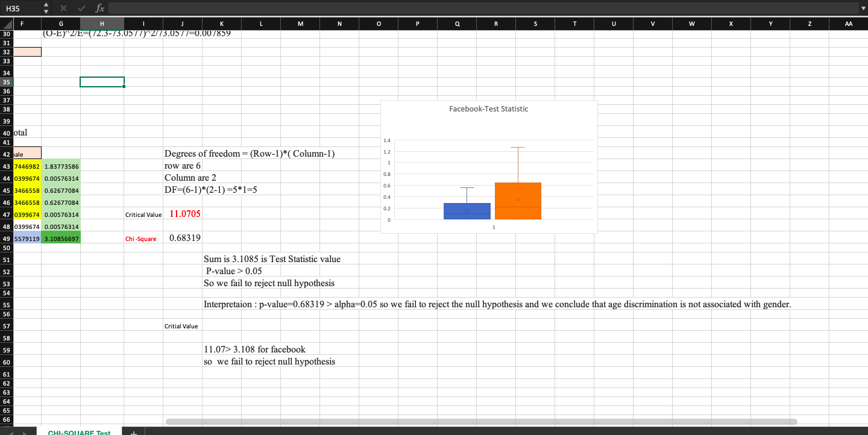Click inside the formula bar input

coord(422,8)
